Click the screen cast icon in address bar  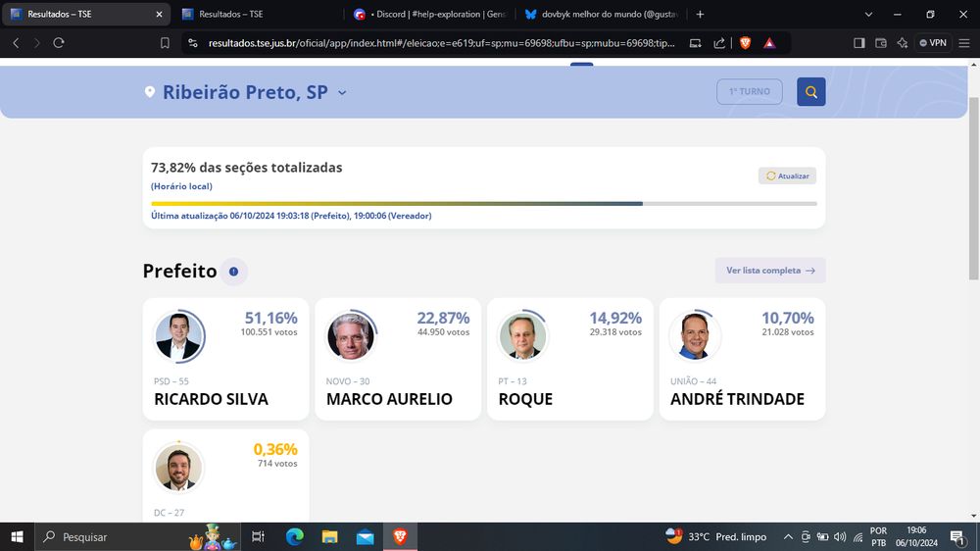(x=695, y=43)
